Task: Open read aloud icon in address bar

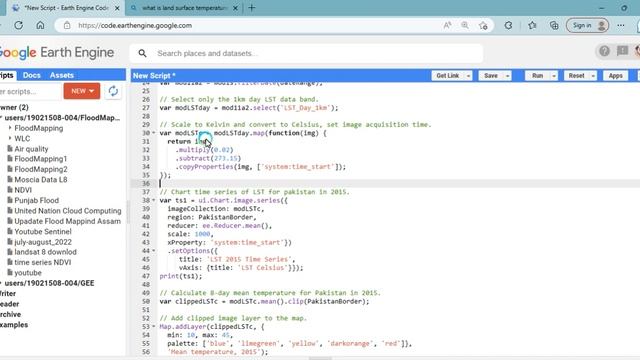Action: tap(447, 25)
